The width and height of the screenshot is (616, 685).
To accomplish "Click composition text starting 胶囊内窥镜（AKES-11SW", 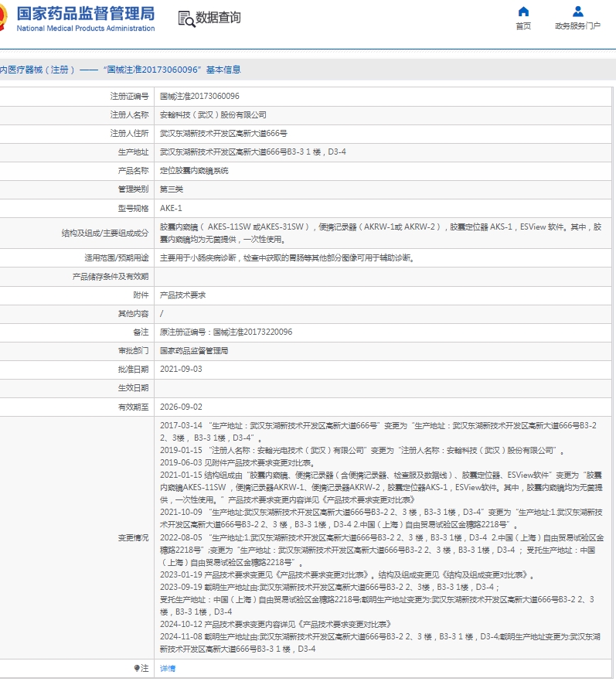I will click(x=380, y=233).
